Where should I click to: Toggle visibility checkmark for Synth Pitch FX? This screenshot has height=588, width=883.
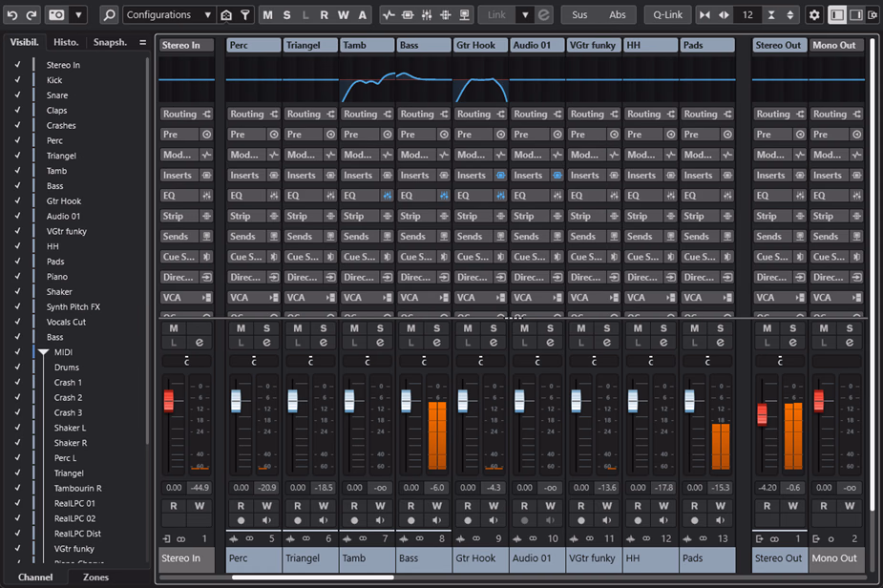[17, 307]
